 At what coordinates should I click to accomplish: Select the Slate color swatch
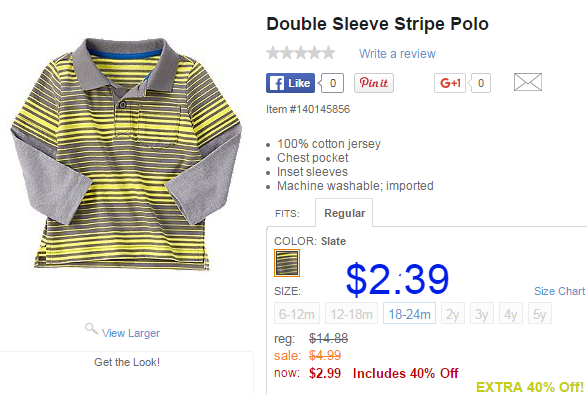pos(287,263)
